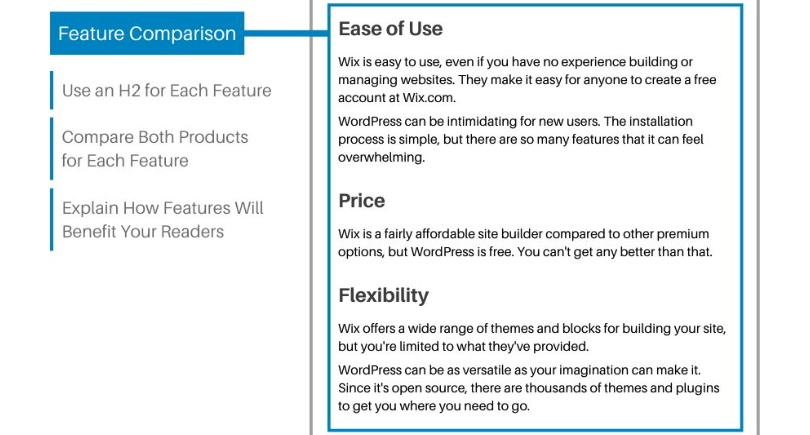Click the blue connector line beside Feature Comparison

coord(286,34)
